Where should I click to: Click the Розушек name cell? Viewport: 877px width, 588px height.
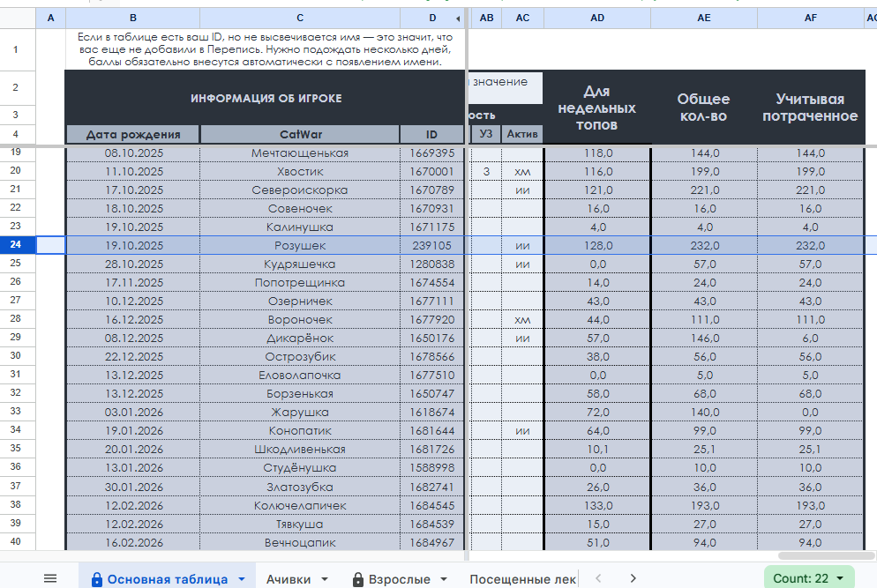300,245
